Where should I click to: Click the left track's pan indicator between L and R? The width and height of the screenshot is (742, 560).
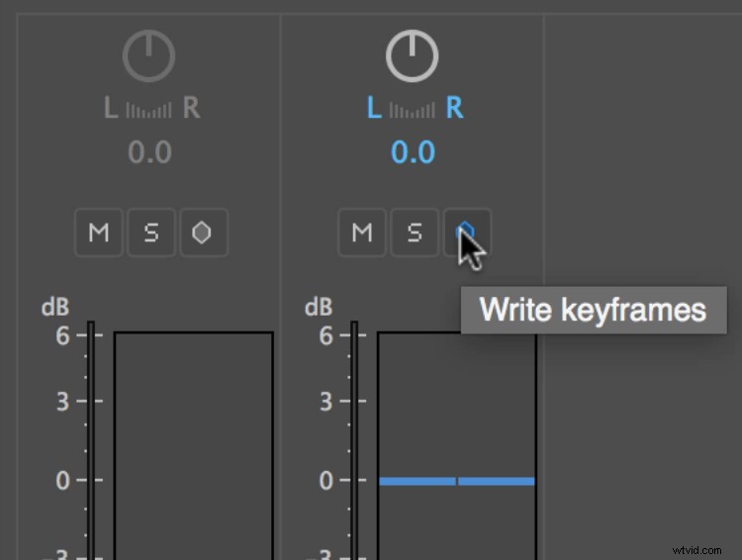pyautogui.click(x=148, y=110)
